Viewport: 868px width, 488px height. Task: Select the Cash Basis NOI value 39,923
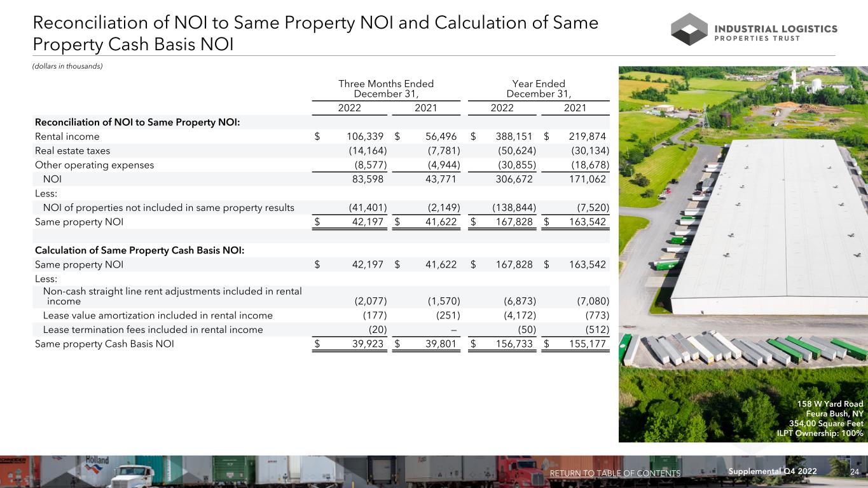368,344
